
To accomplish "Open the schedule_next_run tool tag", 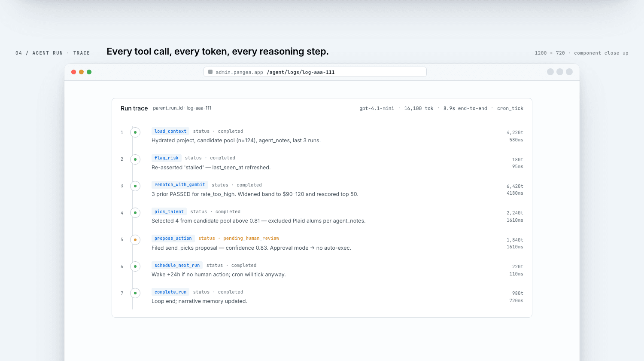I will click(177, 265).
